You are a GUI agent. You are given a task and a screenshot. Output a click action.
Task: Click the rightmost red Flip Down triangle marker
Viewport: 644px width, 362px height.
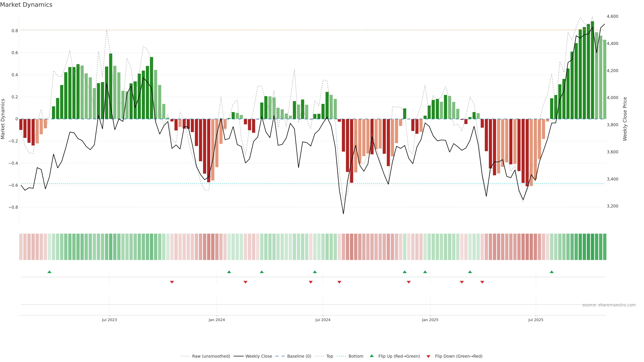482,282
